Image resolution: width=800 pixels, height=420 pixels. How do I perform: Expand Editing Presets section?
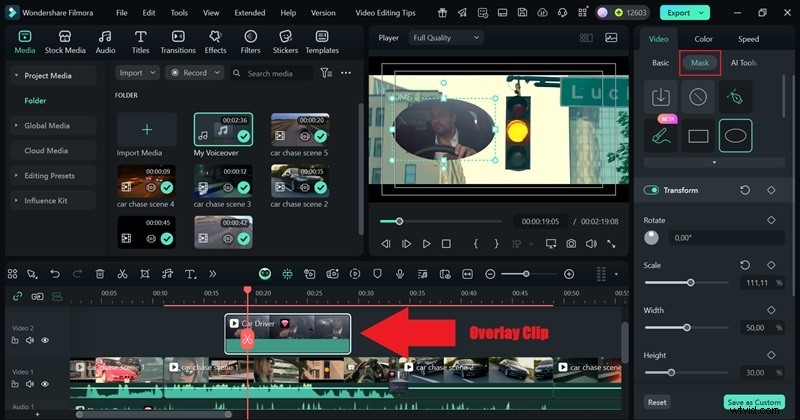(x=16, y=176)
